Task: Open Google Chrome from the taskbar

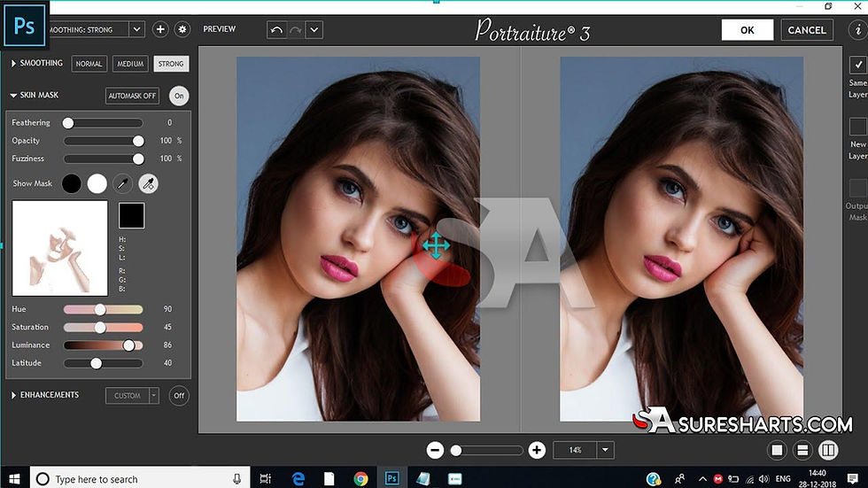Action: tap(361, 478)
